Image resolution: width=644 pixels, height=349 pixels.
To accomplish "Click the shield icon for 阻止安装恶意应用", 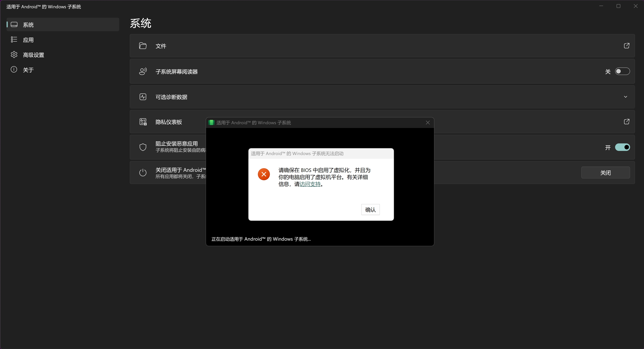I will tap(143, 147).
